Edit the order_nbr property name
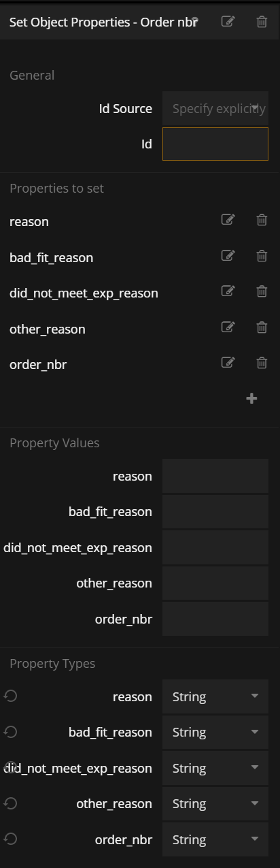280x868 pixels. (x=228, y=363)
